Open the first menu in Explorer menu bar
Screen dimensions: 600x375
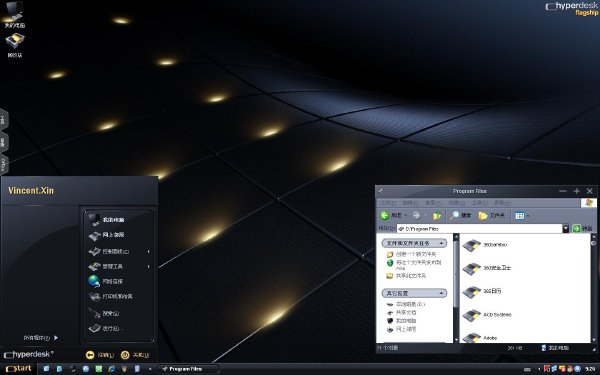[x=388, y=203]
